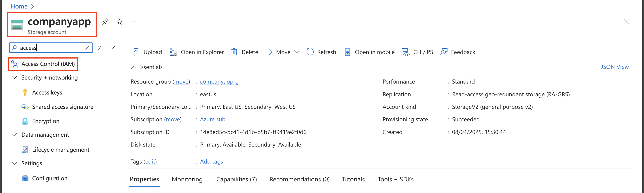Click the Feedback person icon
The width and height of the screenshot is (644, 193).
pyautogui.click(x=444, y=52)
